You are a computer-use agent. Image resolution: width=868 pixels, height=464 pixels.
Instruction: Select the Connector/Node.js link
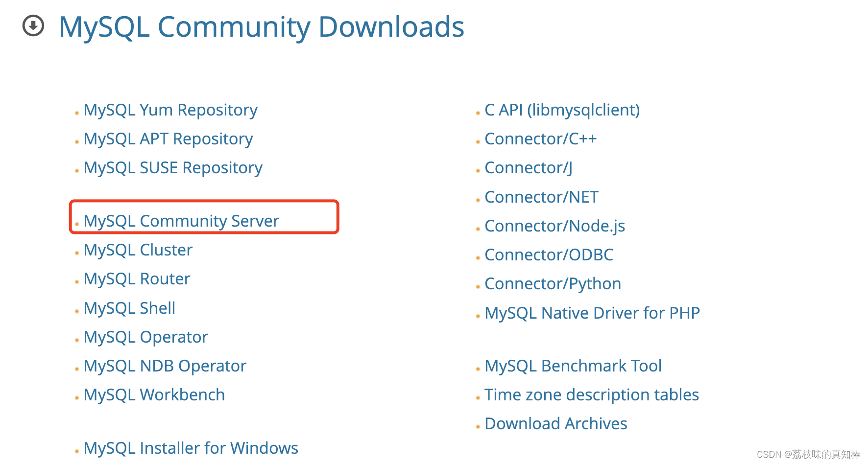point(555,226)
